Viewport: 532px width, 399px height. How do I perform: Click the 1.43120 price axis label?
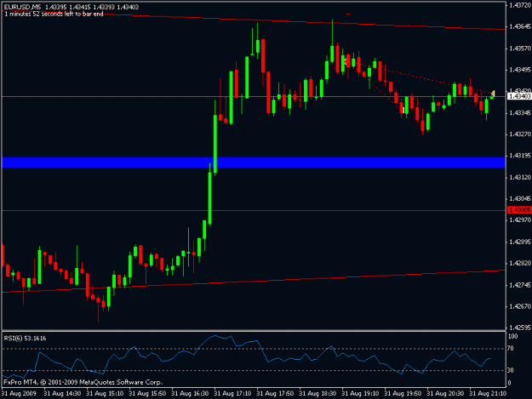(520, 177)
